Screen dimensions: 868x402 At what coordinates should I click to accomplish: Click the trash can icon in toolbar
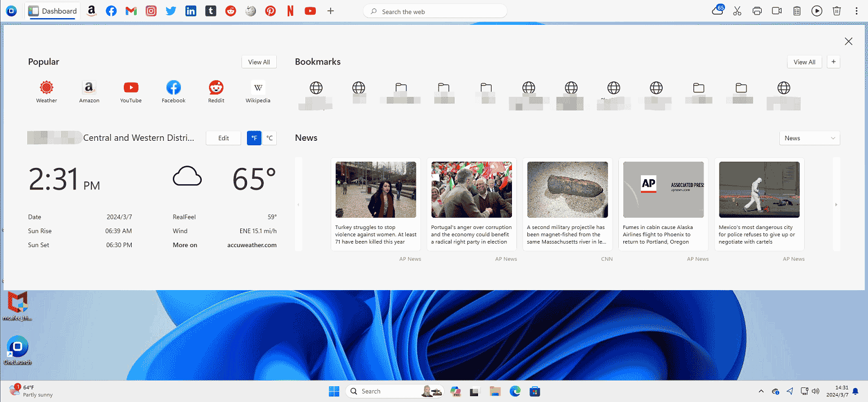click(x=837, y=11)
